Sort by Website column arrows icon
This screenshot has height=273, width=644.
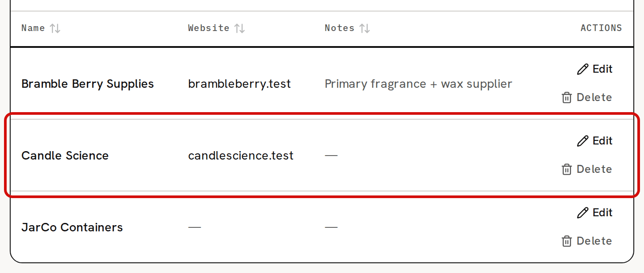[240, 28]
